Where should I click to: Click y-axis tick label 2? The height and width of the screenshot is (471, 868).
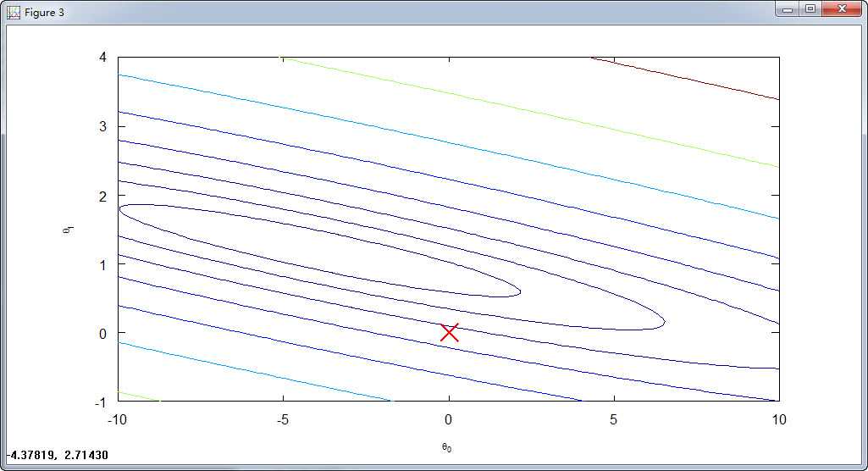tap(103, 196)
